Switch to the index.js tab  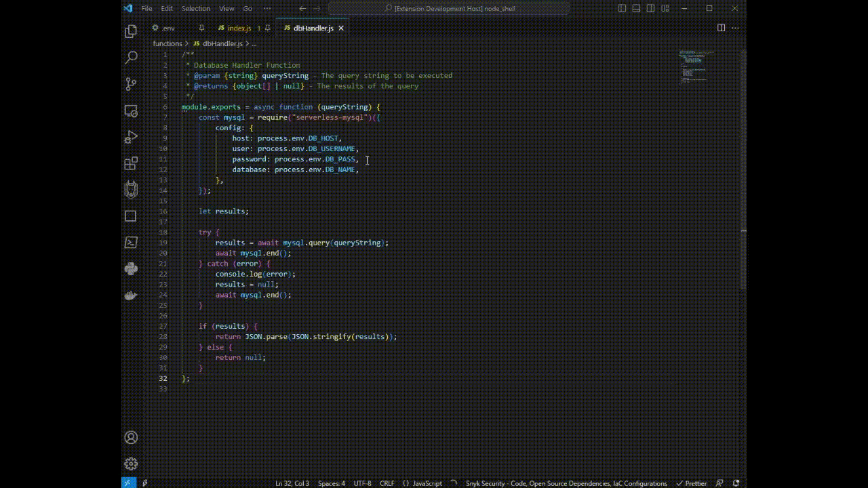tap(239, 28)
